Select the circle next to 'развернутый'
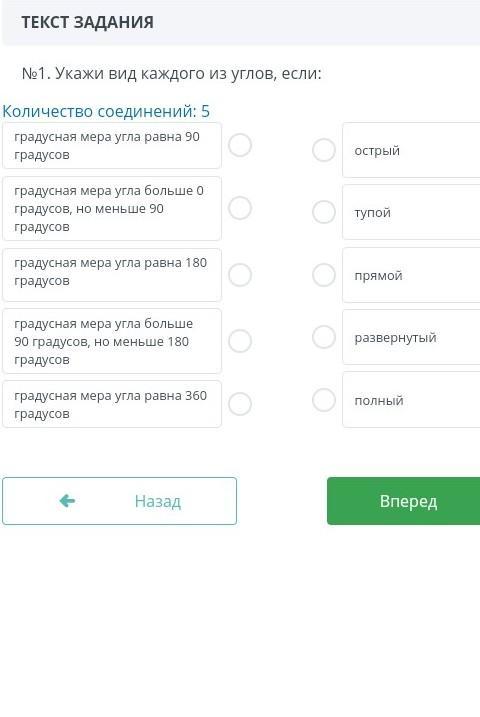This screenshot has height=717, width=480. coord(324,337)
